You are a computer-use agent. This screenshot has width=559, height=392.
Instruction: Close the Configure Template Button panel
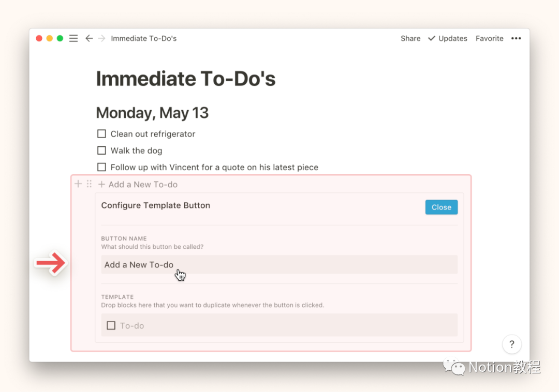tap(441, 207)
